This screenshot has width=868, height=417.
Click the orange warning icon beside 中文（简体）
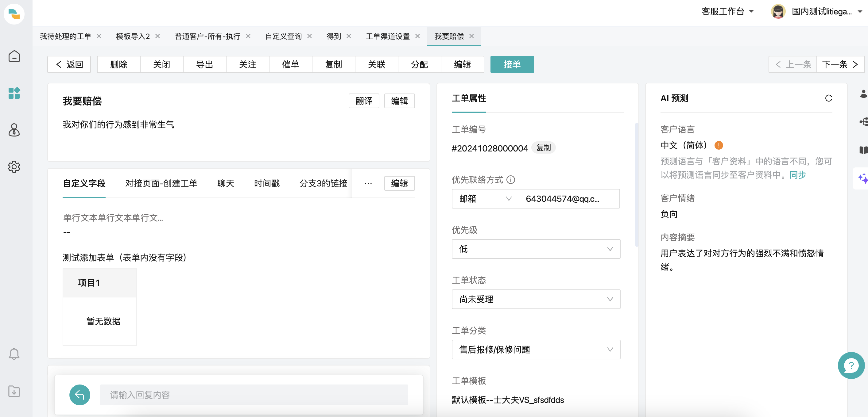tap(719, 145)
